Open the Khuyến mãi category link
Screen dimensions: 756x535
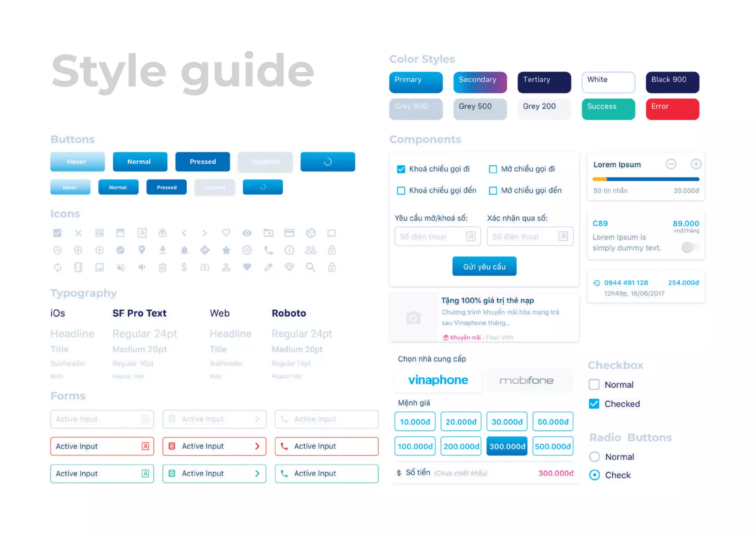462,337
